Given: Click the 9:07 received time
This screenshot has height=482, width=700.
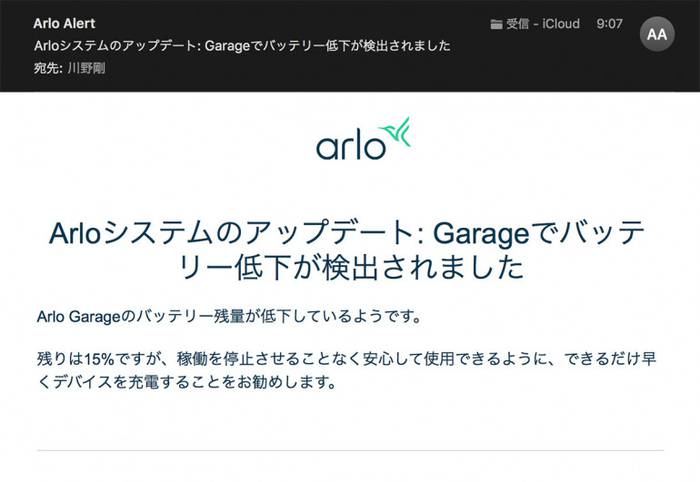Looking at the screenshot, I should click(609, 24).
